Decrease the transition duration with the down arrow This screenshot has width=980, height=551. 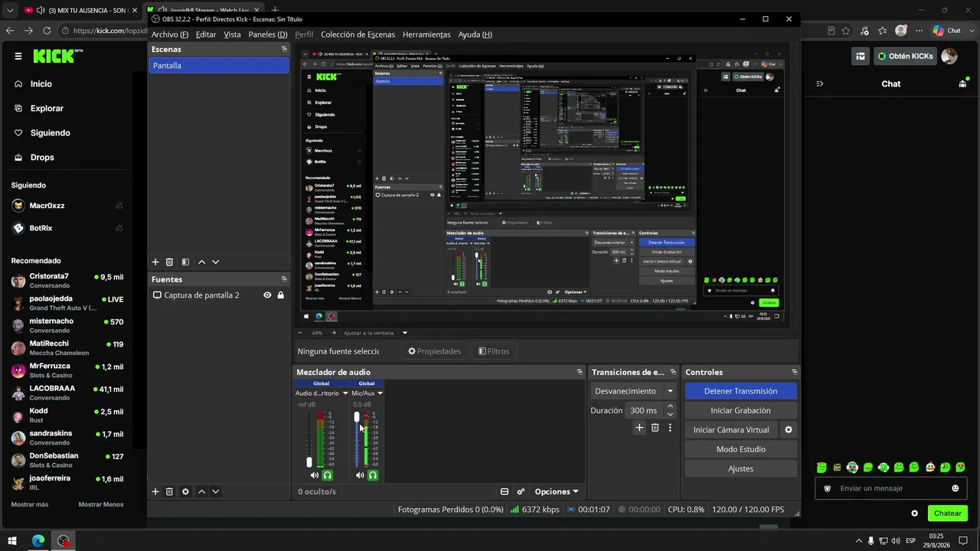click(670, 414)
